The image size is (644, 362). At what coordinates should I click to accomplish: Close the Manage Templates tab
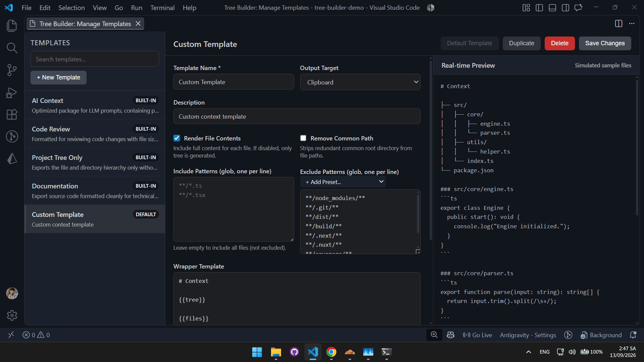[138, 23]
